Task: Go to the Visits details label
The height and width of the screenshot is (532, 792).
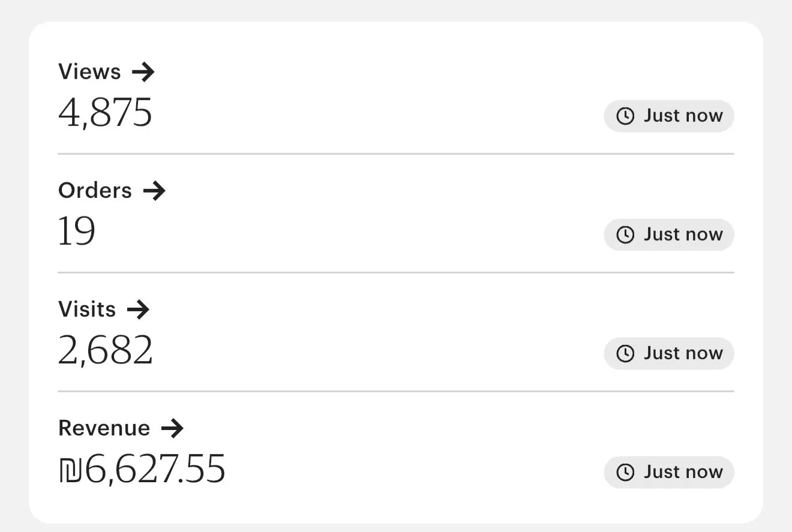Action: [x=87, y=310]
